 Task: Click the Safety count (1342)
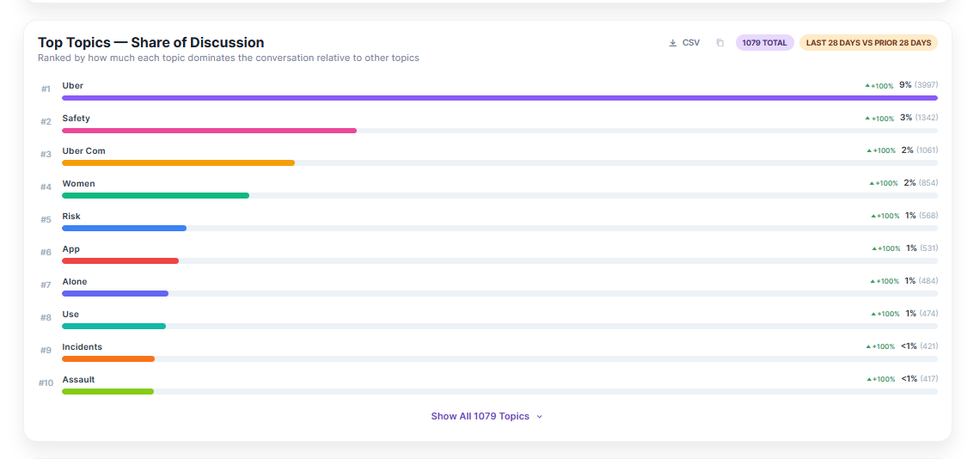pyautogui.click(x=927, y=118)
